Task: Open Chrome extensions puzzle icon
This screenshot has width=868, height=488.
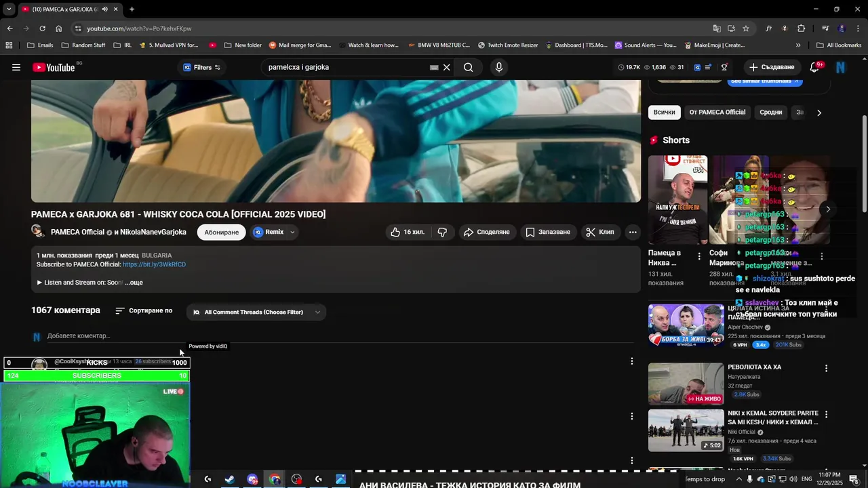Action: 801,28
